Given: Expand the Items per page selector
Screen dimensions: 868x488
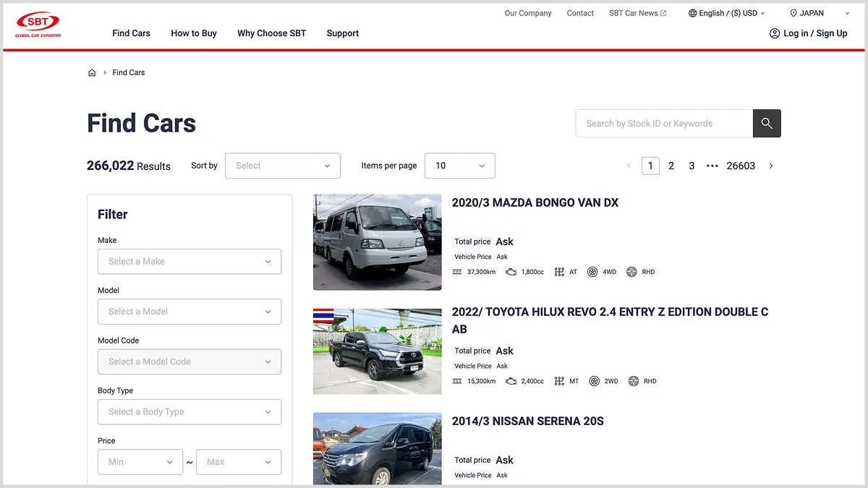Looking at the screenshot, I should (459, 166).
